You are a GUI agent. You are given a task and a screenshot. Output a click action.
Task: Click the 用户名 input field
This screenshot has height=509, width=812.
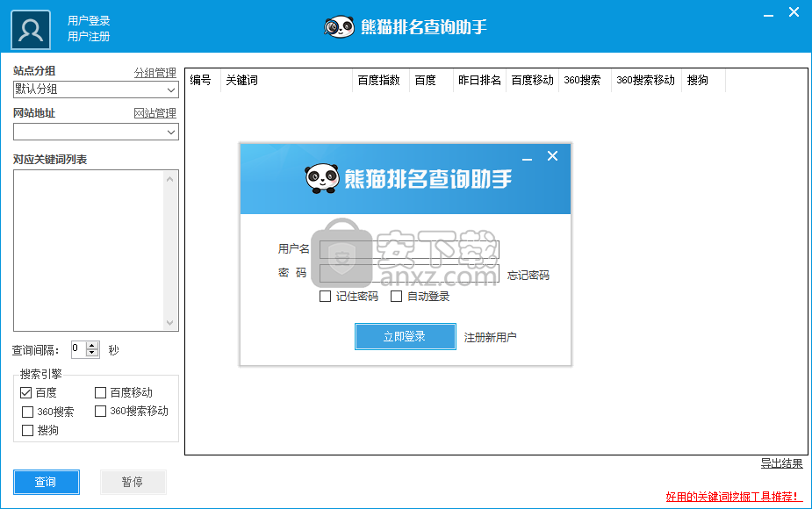click(x=409, y=249)
